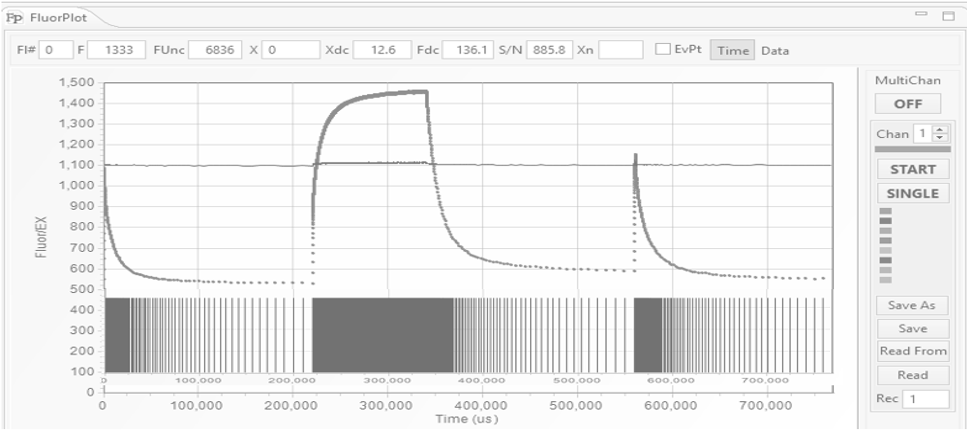Select the FluorPlot tab
Viewport: 967px width, 430px height.
point(58,19)
